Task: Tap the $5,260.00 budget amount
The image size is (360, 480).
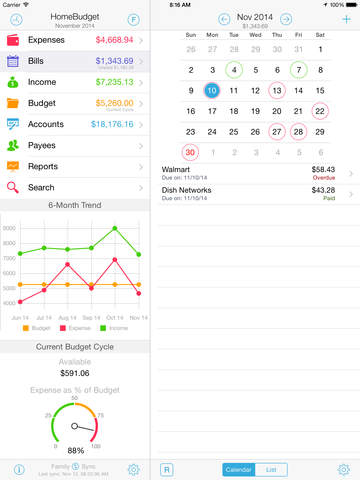Action: click(114, 103)
